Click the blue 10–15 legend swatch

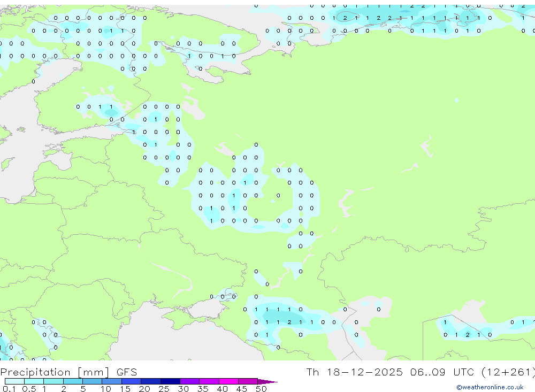(112, 381)
